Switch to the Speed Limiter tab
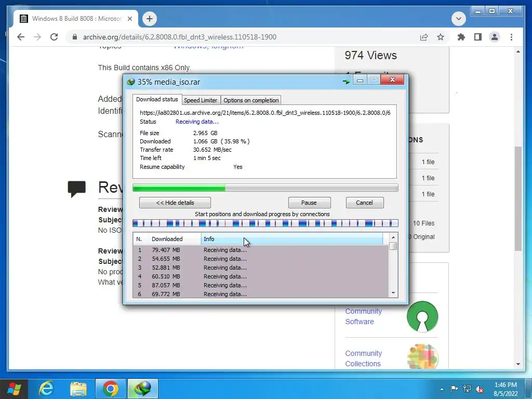The image size is (532, 399). pyautogui.click(x=201, y=100)
